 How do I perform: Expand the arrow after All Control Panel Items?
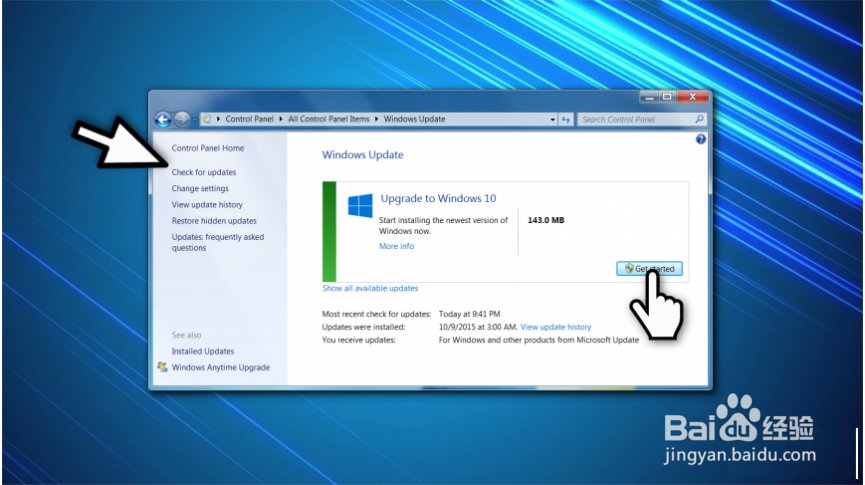pos(376,119)
